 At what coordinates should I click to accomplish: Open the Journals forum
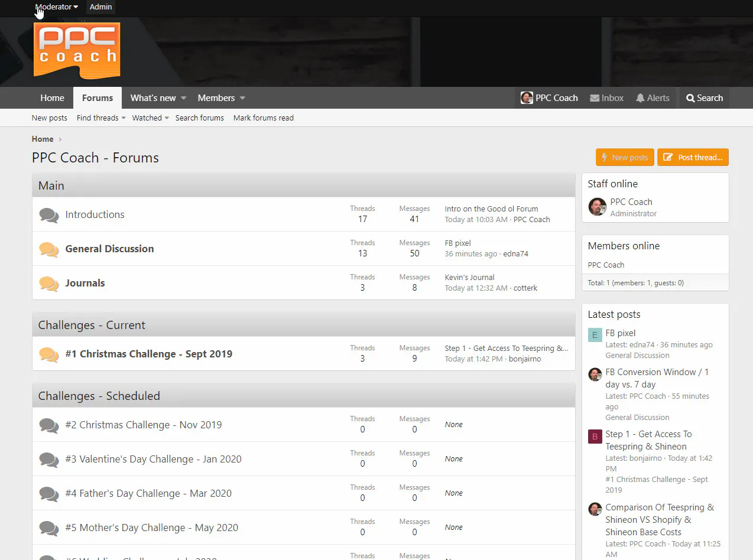click(x=85, y=283)
